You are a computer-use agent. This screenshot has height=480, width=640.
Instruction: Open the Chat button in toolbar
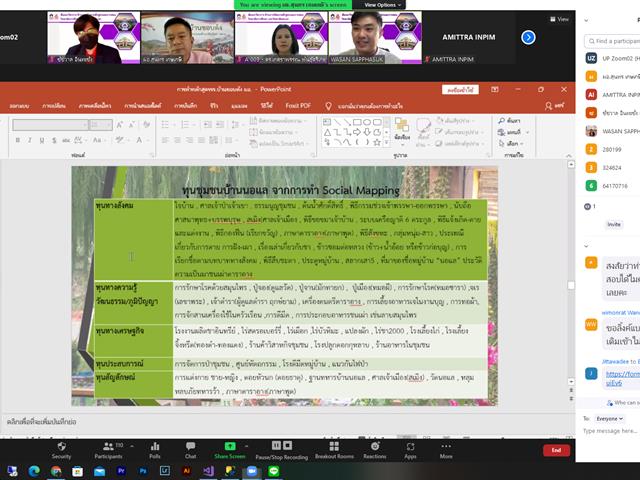(190, 450)
